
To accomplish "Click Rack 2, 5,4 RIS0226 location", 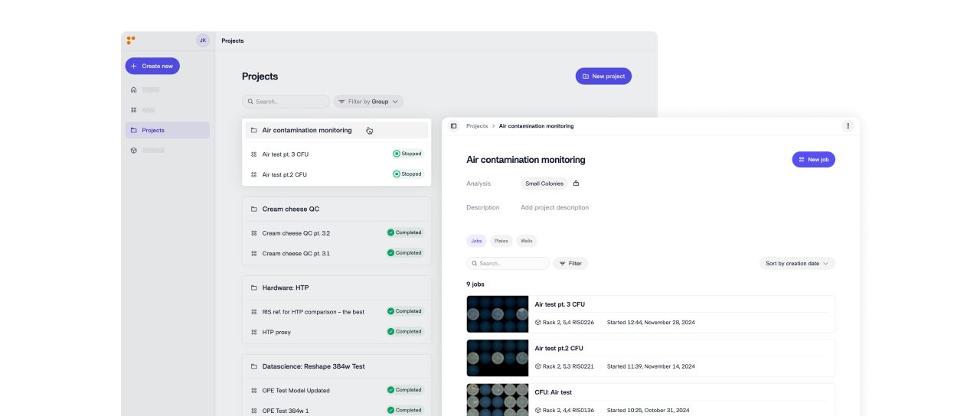I will click(x=564, y=323).
